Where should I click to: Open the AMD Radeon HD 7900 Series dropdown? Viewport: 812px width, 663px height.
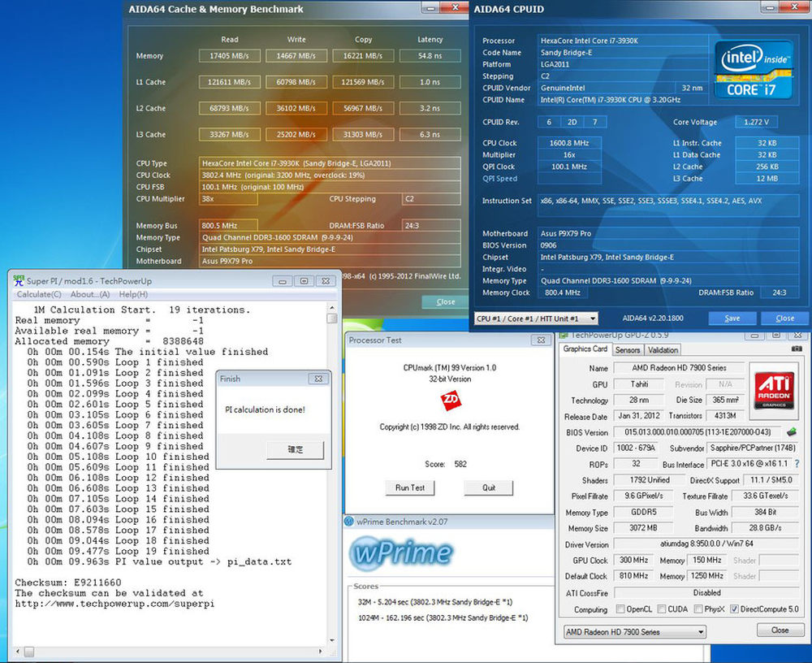tap(634, 632)
